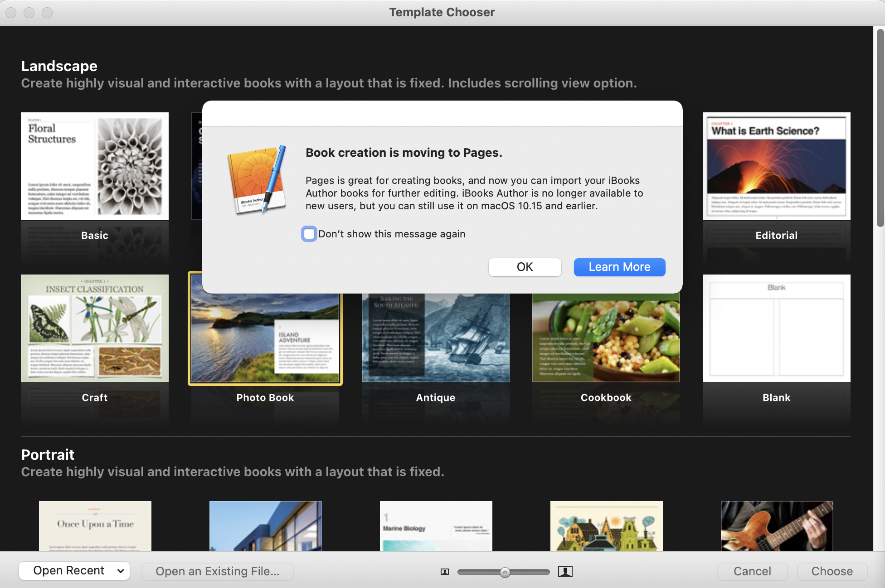Click Open an Existing File button
The image size is (885, 588).
pyautogui.click(x=217, y=571)
